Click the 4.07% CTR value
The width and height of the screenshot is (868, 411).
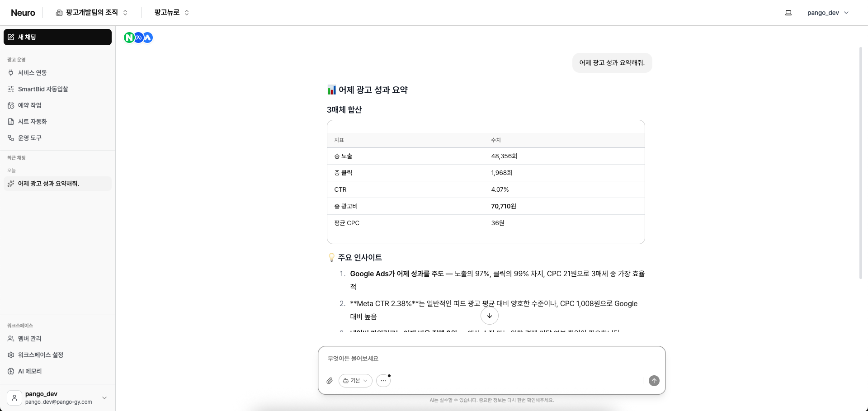[500, 189]
